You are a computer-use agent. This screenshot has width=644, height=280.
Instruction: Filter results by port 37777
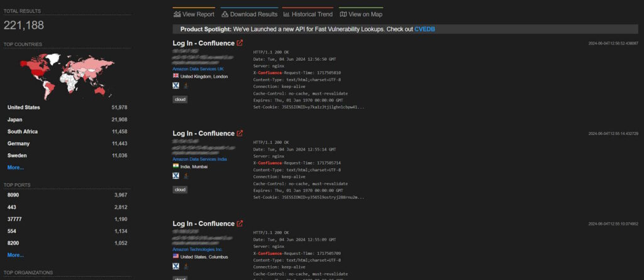14,219
